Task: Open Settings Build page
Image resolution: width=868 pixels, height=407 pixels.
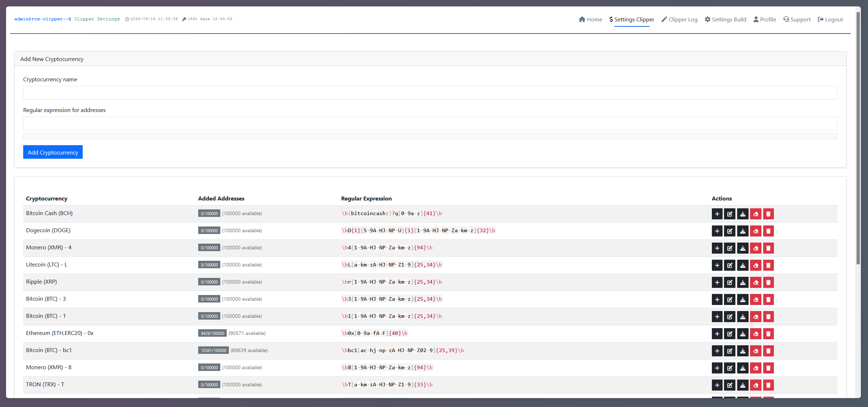Action: 725,19
